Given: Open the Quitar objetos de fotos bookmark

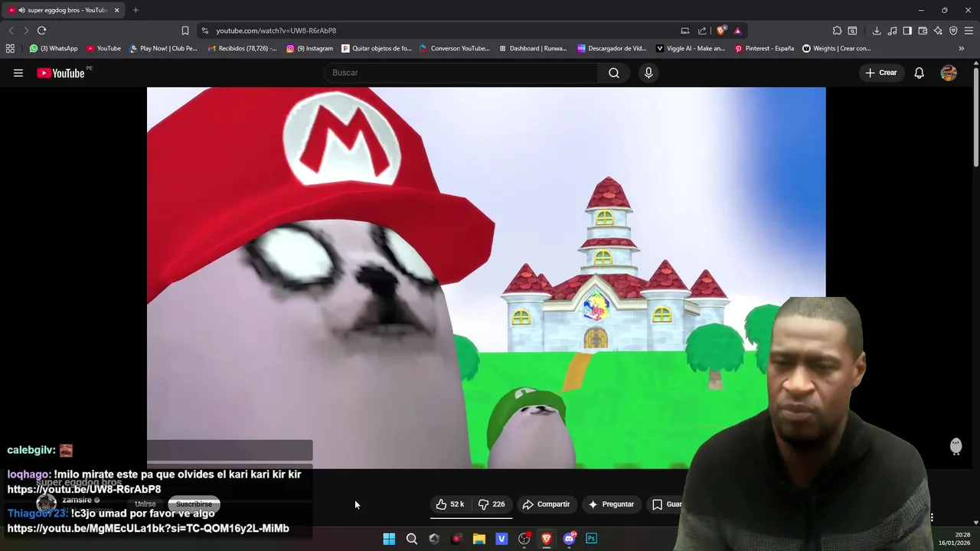Looking at the screenshot, I should click(x=377, y=48).
